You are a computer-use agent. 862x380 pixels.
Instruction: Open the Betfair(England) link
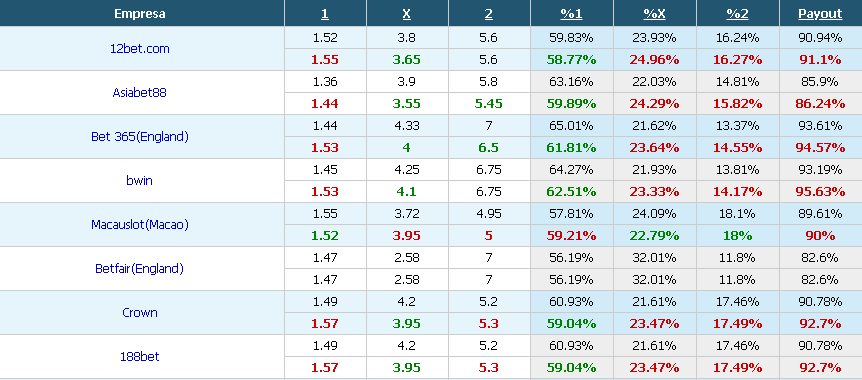(x=140, y=268)
